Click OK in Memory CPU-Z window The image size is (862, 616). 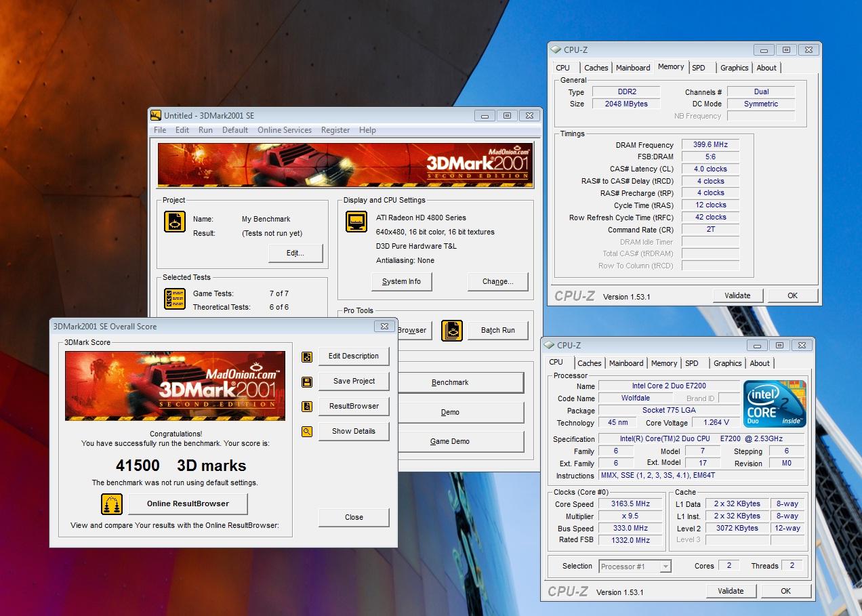(792, 295)
